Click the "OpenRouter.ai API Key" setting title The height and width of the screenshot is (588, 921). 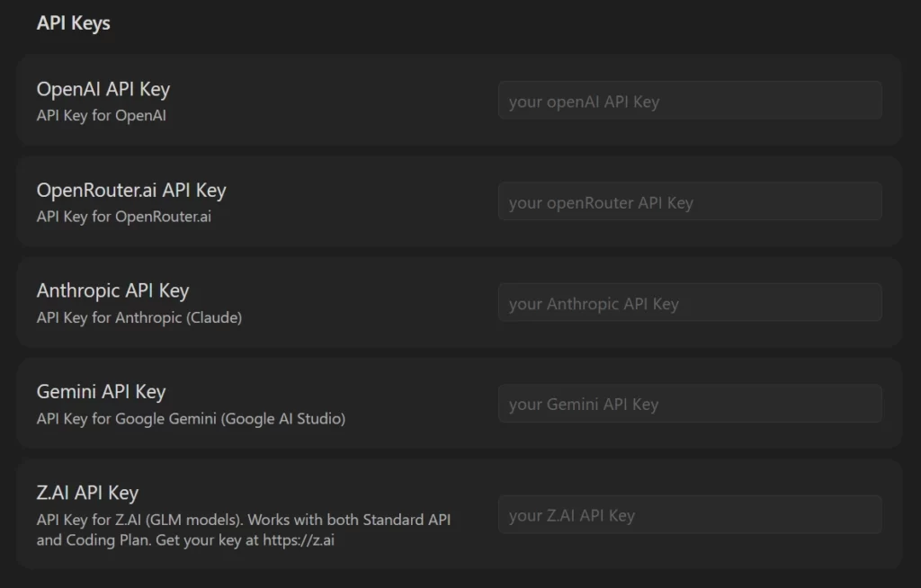pyautogui.click(x=131, y=190)
